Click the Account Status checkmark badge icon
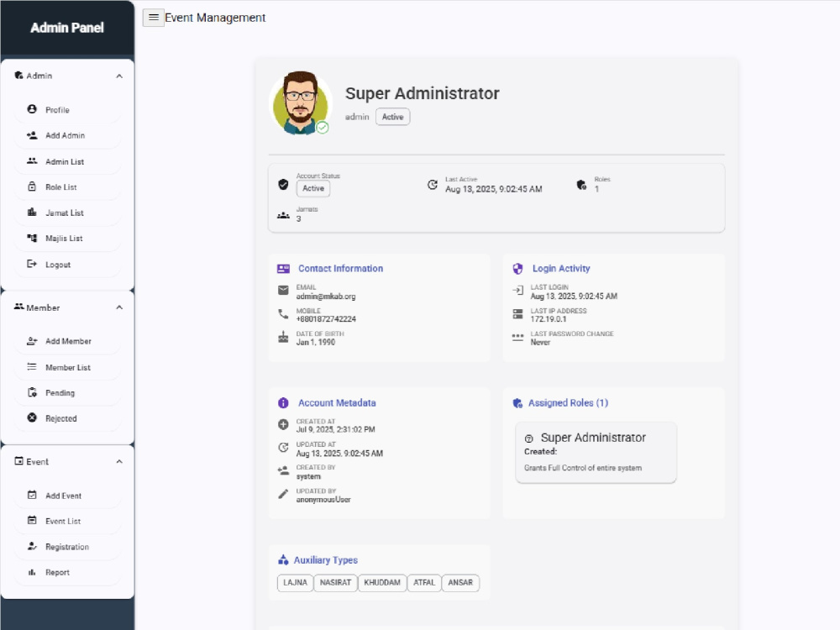 pyautogui.click(x=283, y=185)
